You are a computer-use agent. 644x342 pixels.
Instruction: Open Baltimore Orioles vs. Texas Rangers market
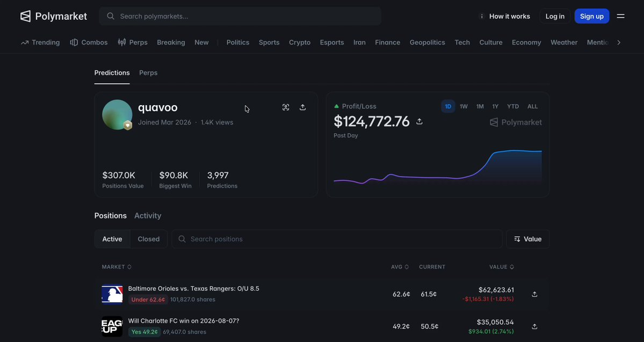[x=193, y=289]
